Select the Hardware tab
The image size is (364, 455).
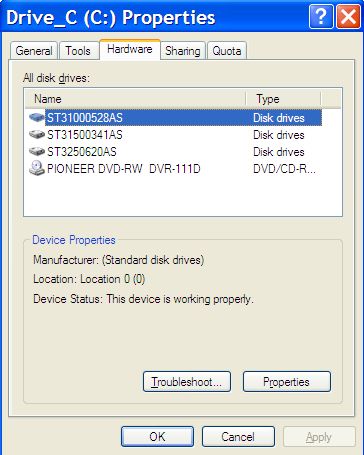point(130,49)
